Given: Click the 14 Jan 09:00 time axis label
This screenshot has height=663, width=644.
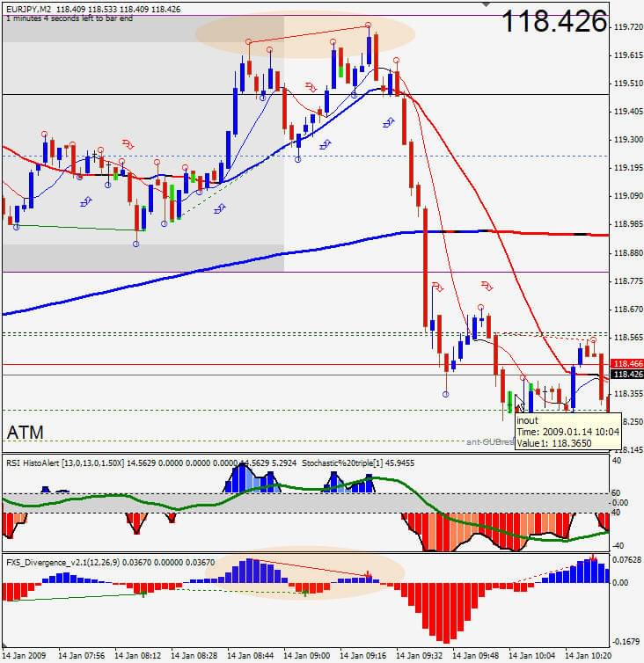Looking at the screenshot, I should tap(307, 656).
